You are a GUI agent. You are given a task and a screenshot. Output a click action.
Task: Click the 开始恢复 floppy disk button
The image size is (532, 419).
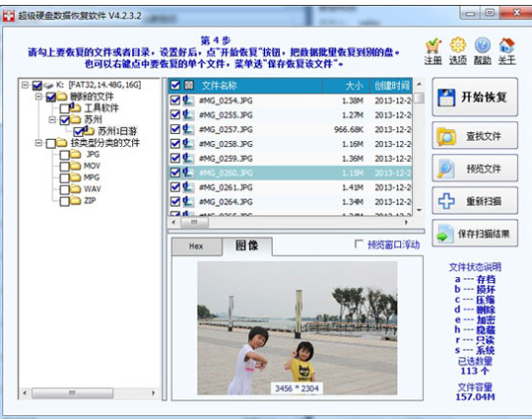(x=475, y=98)
